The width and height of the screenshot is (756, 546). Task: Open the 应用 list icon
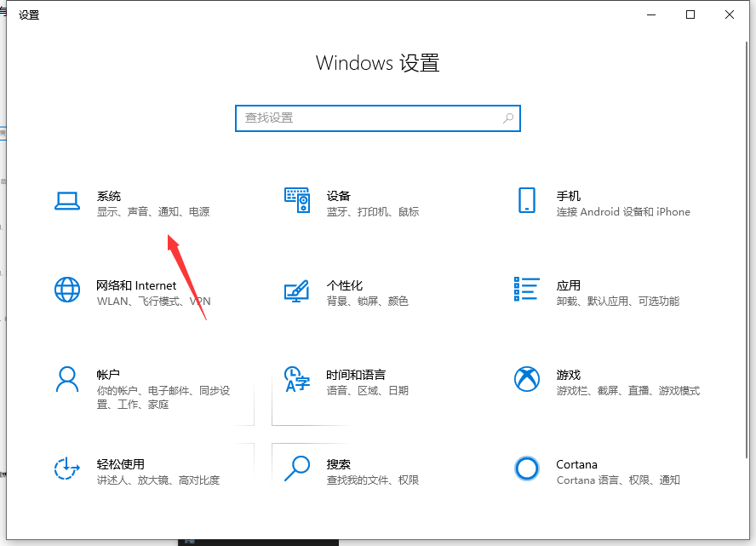(x=526, y=289)
